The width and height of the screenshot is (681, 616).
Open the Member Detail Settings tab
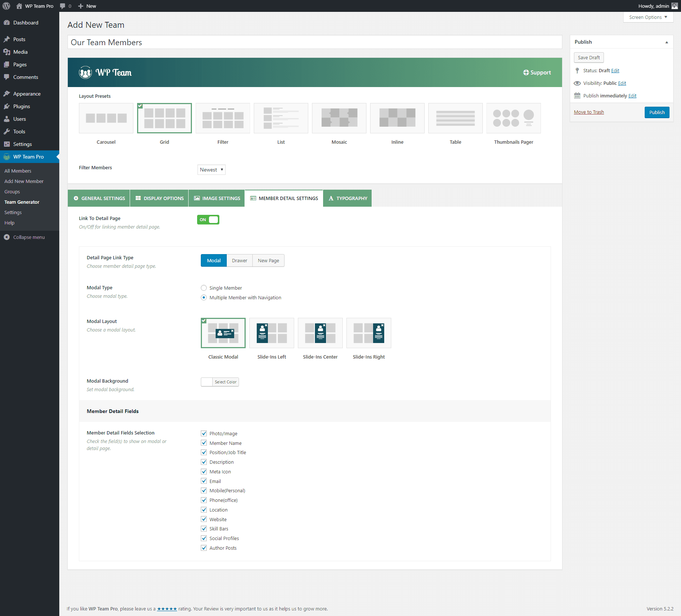click(x=284, y=198)
